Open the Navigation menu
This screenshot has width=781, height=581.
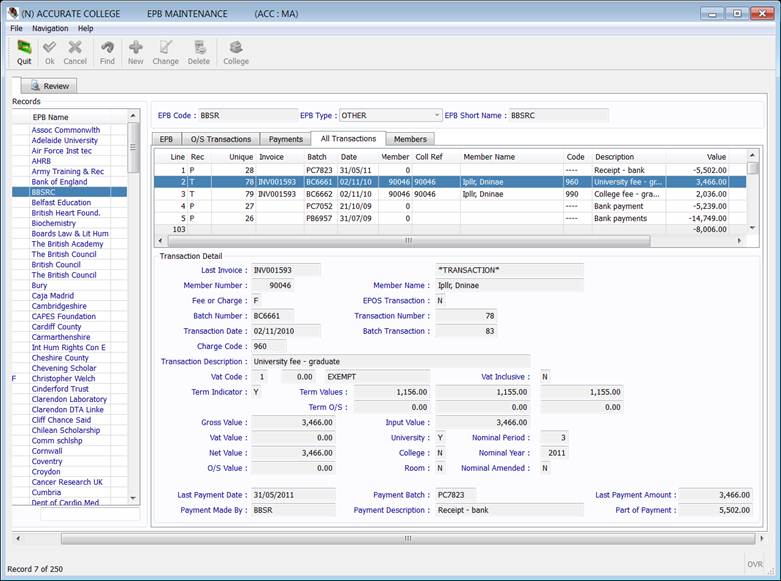(x=50, y=28)
